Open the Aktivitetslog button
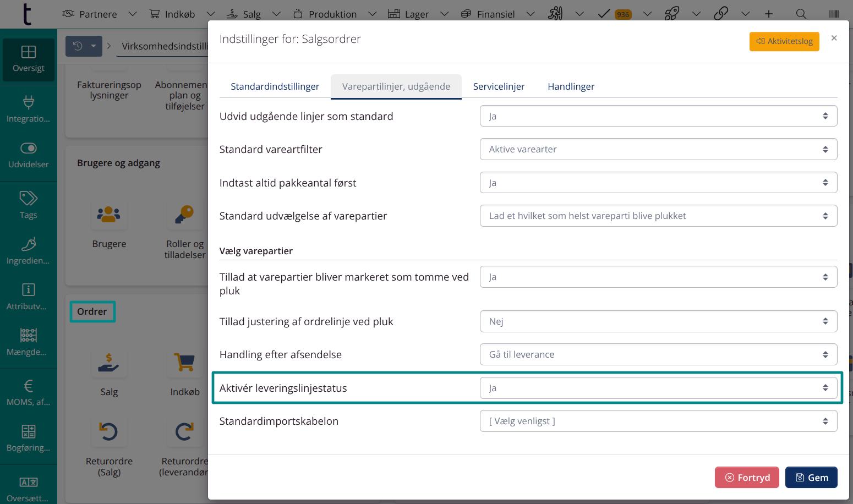Screen dimensions: 853x504 (784, 41)
